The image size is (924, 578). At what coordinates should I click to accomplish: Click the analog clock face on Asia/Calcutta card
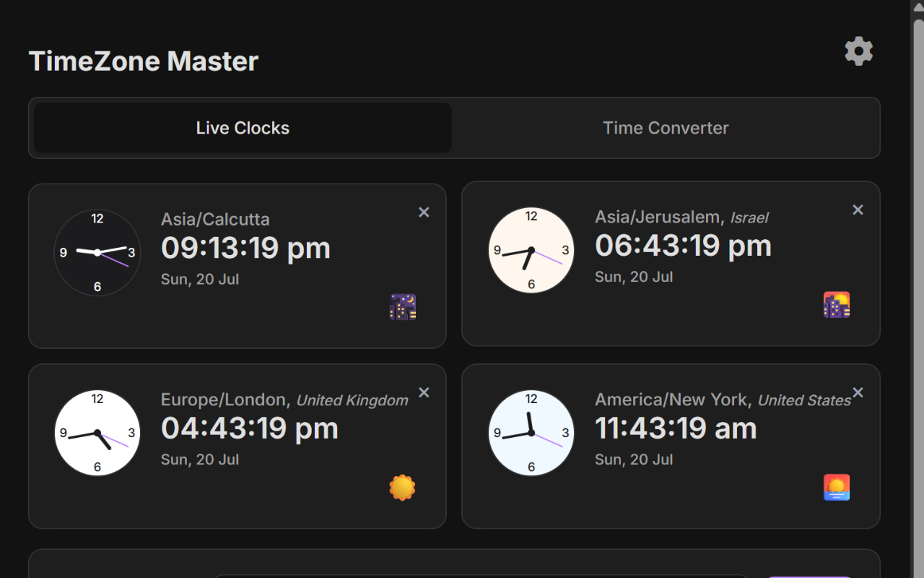pos(97,252)
